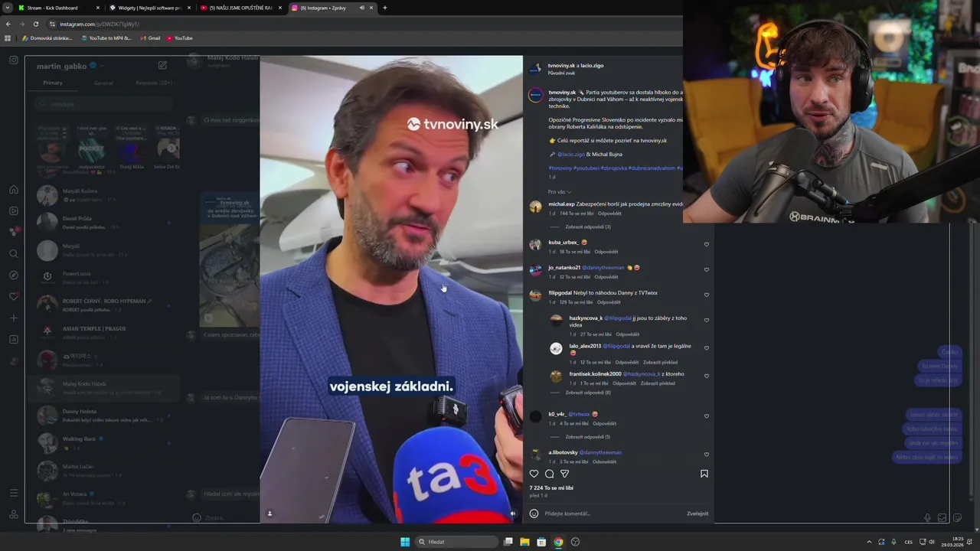980x551 pixels.
Task: Open File Explorer from the taskbar
Action: pos(524,542)
